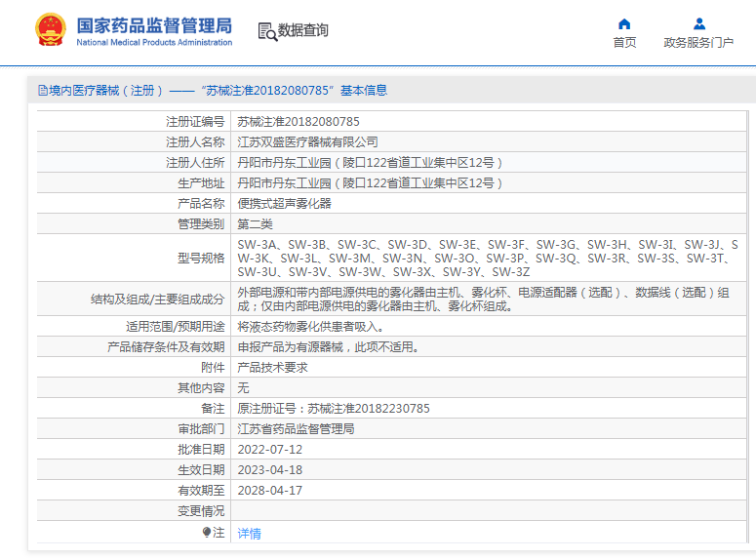Click the 产品技术要求 attachment value
The width and height of the screenshot is (756, 560).
(x=273, y=368)
